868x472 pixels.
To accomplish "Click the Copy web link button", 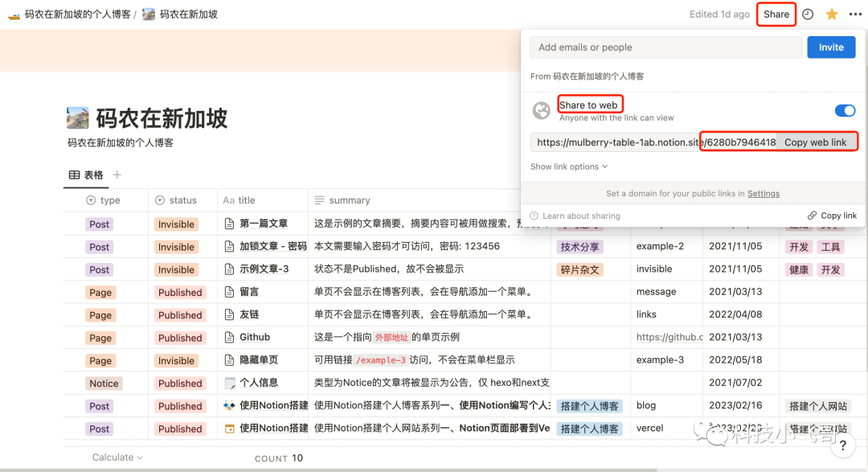I will point(815,142).
